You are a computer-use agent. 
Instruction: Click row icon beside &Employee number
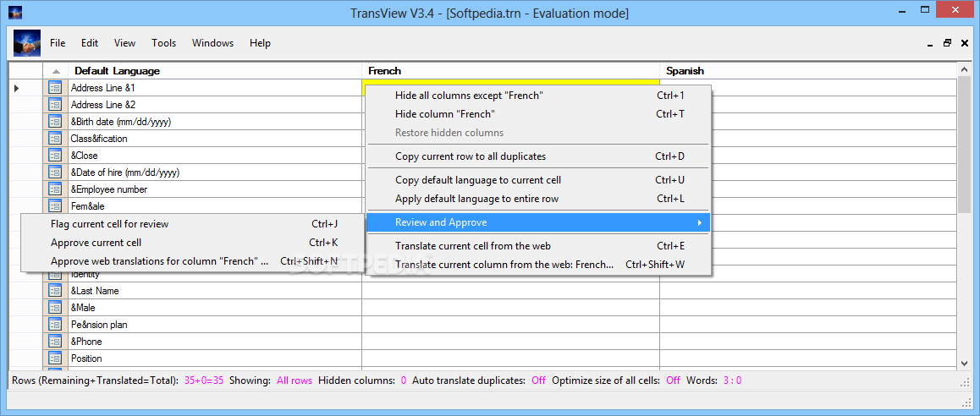tap(55, 189)
